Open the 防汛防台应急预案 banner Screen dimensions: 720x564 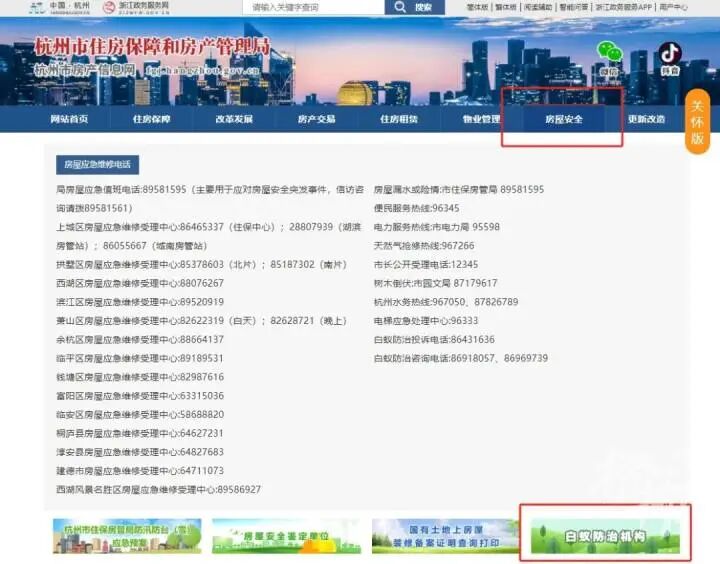[x=127, y=536]
